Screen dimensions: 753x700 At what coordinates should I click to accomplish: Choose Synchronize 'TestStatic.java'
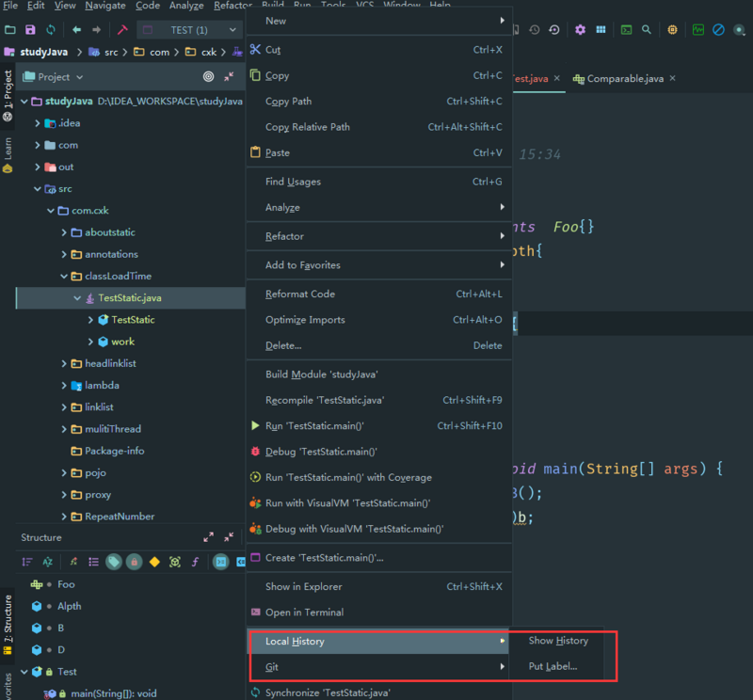[x=378, y=692]
